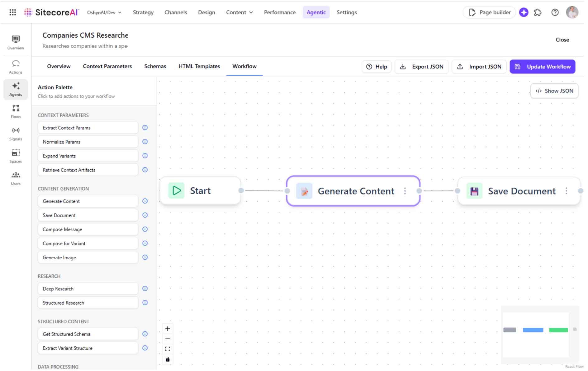Open the Performance menu
The image size is (588, 371).
[x=281, y=12]
